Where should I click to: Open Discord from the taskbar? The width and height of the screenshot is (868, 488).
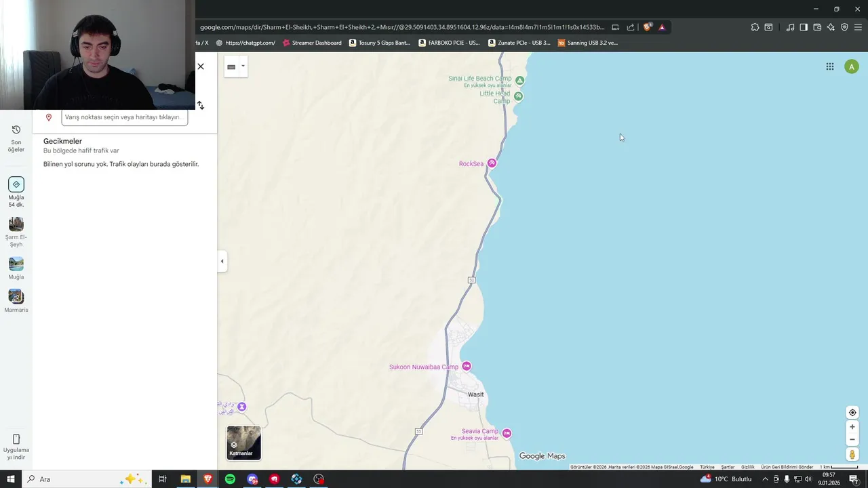coord(252,479)
